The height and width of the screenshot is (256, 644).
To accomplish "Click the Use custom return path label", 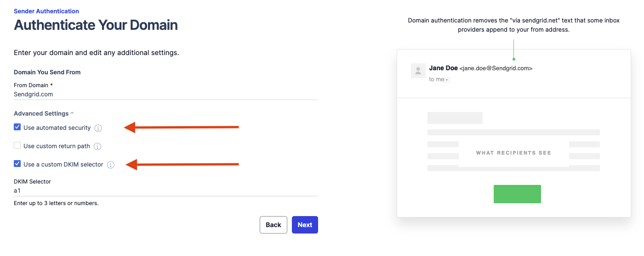I will pos(57,146).
